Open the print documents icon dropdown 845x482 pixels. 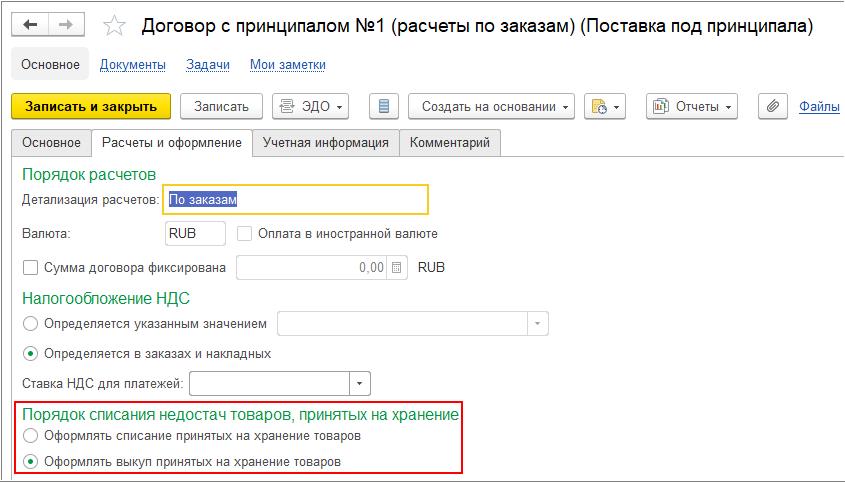click(x=607, y=106)
